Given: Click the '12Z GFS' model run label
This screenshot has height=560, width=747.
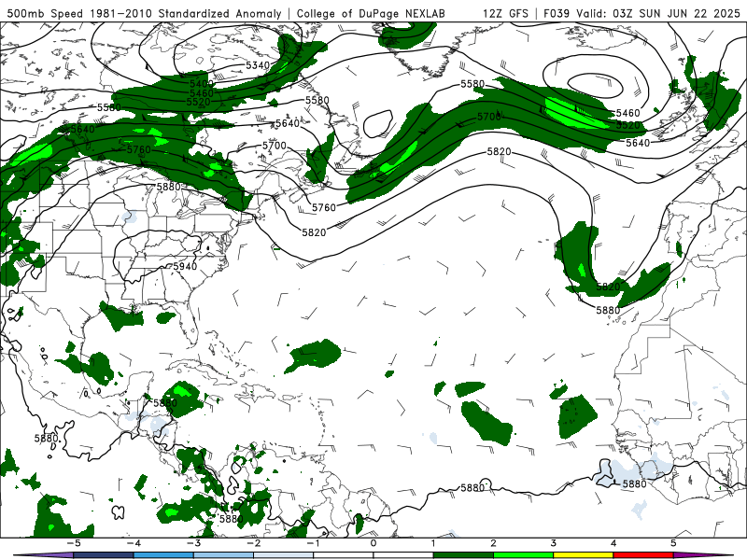Looking at the screenshot, I should (x=505, y=13).
